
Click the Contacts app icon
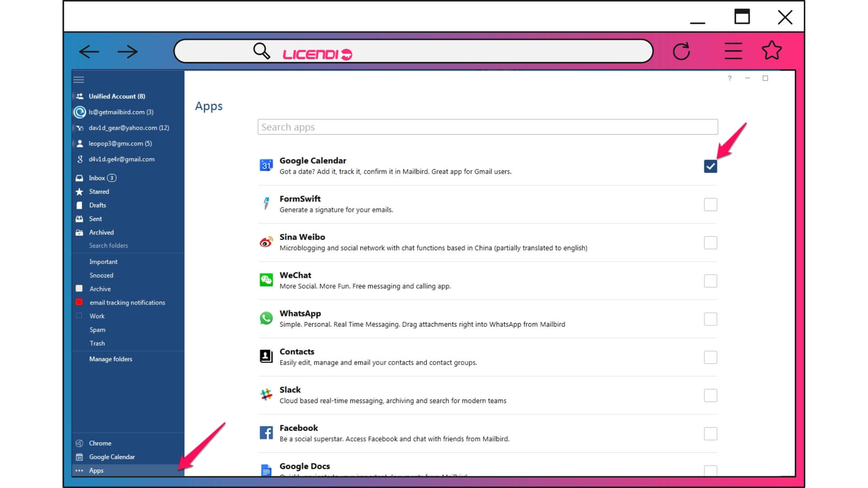[266, 356]
